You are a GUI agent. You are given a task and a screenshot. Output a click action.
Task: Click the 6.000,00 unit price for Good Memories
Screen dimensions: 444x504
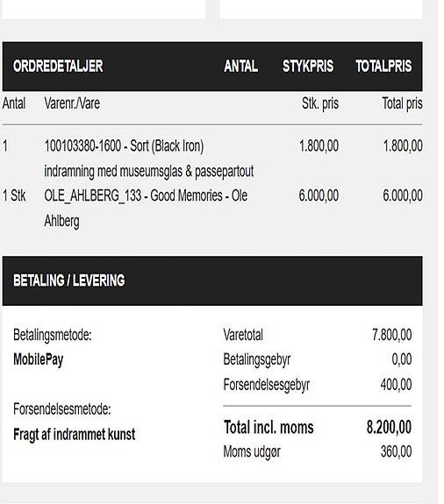point(319,195)
